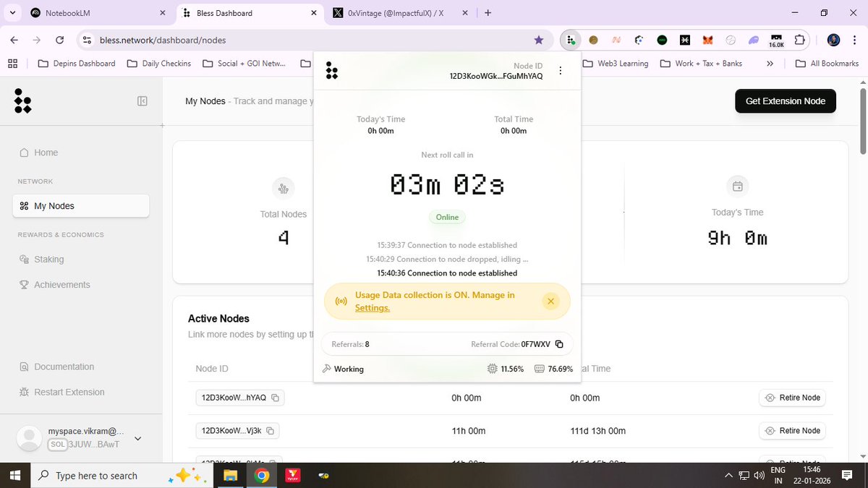Open the three-dot menu in Bless extension popup
This screenshot has width=868, height=488.
coord(560,71)
